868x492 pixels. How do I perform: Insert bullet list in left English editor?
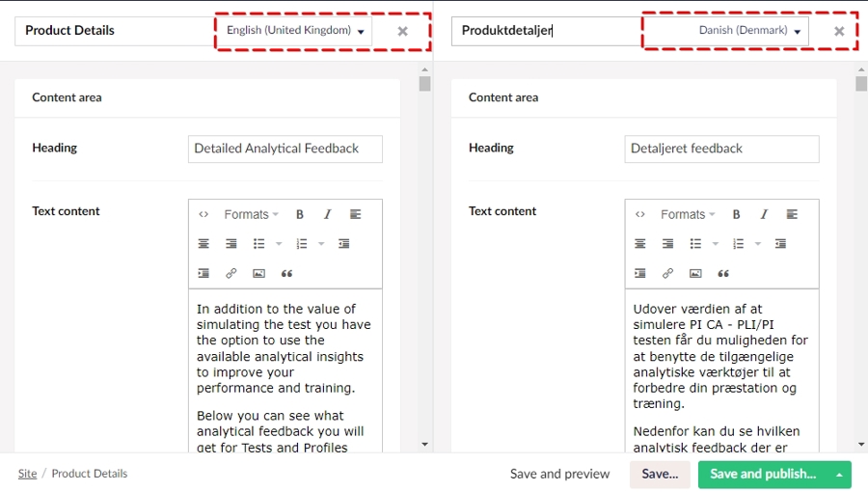259,243
